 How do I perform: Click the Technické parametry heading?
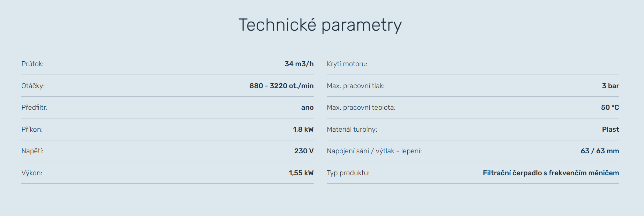(320, 25)
